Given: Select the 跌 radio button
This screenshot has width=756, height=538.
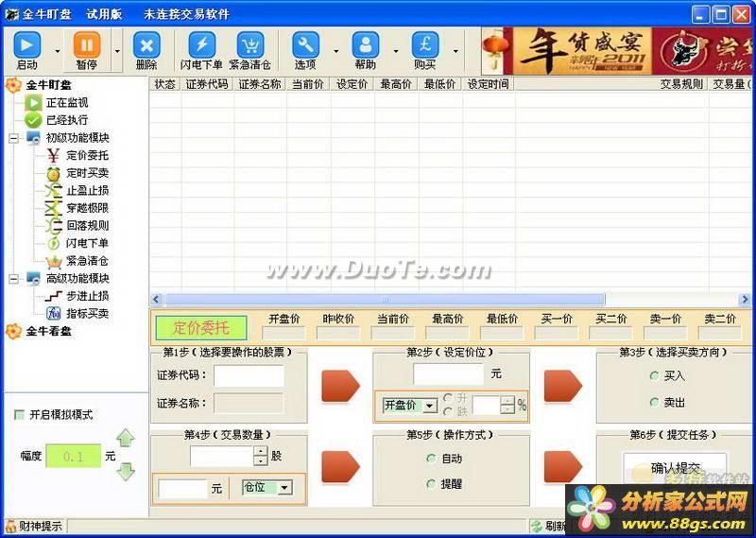Looking at the screenshot, I should [448, 411].
